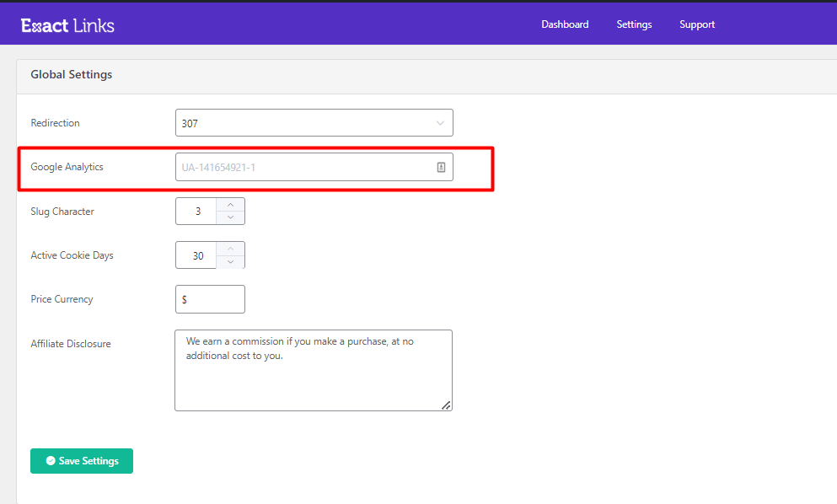Click the Global Settings heading
Image resolution: width=837 pixels, height=504 pixels.
click(72, 75)
